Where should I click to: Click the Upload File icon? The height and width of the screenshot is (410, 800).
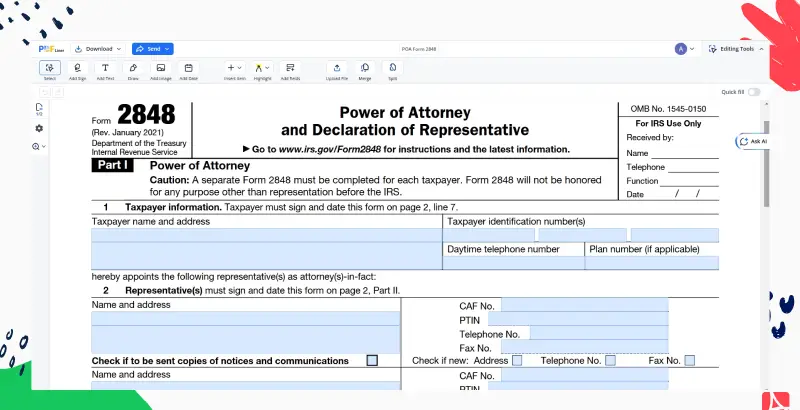click(337, 68)
